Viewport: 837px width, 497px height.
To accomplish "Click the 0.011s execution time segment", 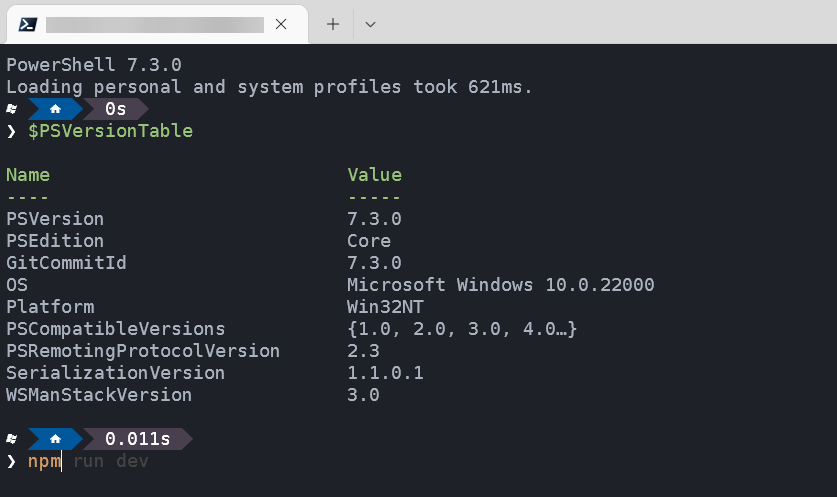I will [x=138, y=439].
